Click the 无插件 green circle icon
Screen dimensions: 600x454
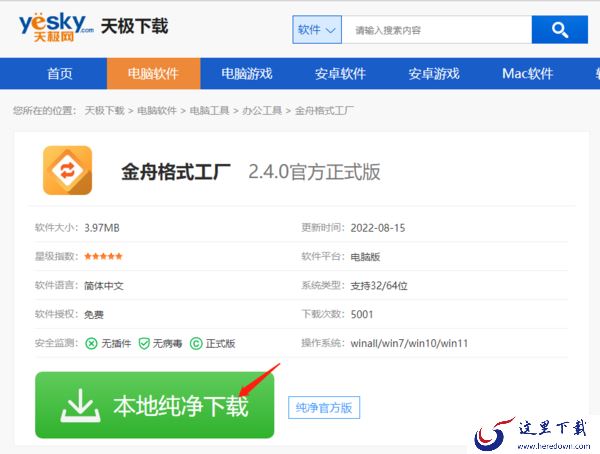click(91, 343)
